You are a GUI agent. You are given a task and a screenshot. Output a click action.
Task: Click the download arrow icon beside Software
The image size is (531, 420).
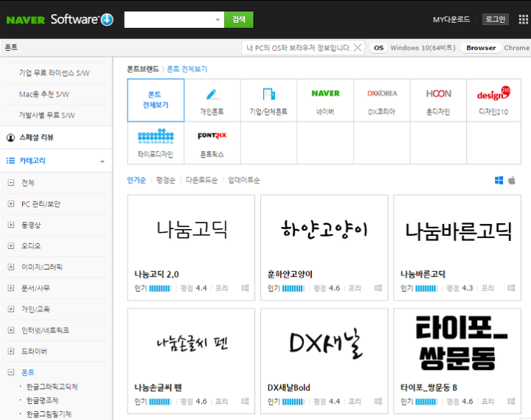click(108, 20)
